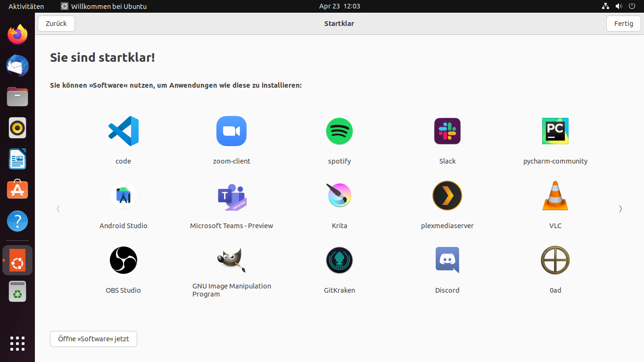Image resolution: width=644 pixels, height=362 pixels.
Task: Click the 'Sie sind startklar!' heading
Action: click(x=102, y=58)
